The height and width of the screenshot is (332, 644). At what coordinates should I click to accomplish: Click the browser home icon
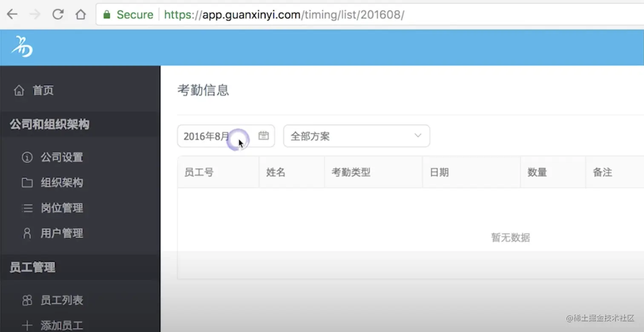tap(80, 14)
